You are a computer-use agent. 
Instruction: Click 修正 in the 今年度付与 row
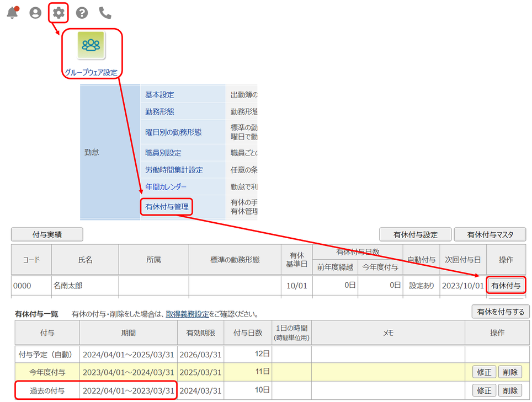click(484, 372)
